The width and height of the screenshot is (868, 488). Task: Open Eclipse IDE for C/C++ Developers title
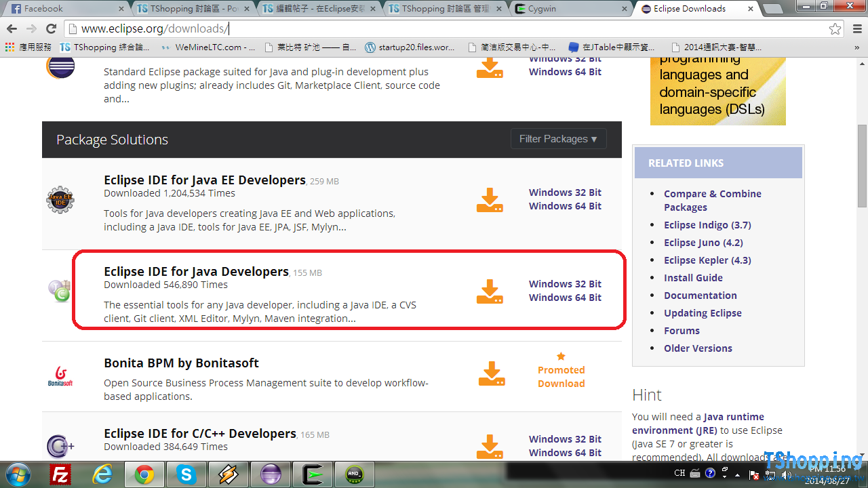click(200, 433)
